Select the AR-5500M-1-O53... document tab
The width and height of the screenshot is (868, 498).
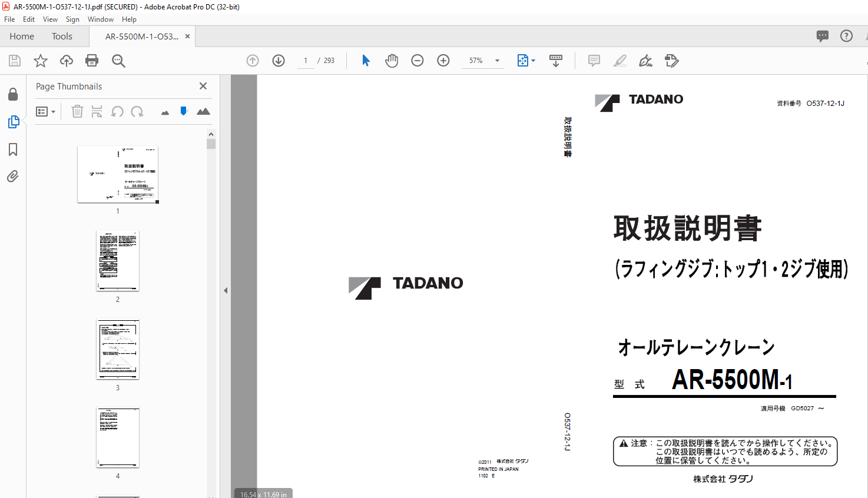pos(141,36)
